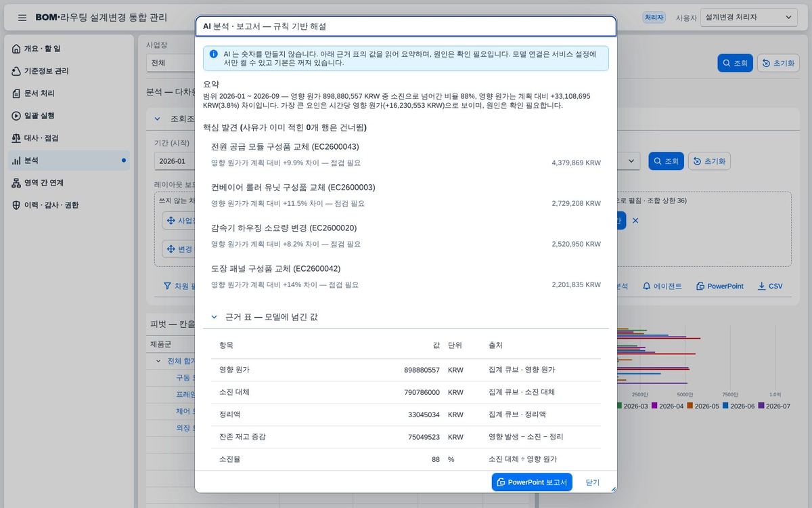The image size is (812, 508).
Task: Click value 75049523 in the table
Action: pyautogui.click(x=424, y=437)
